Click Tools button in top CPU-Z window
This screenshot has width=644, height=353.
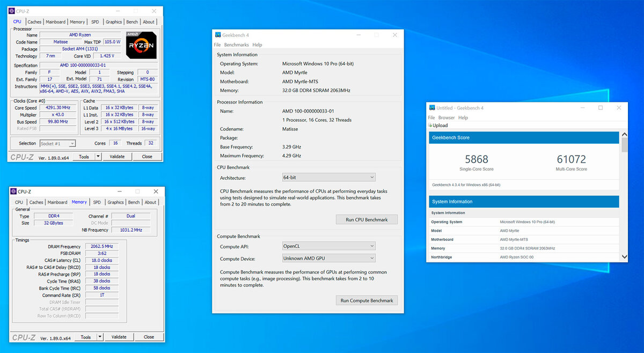point(84,157)
